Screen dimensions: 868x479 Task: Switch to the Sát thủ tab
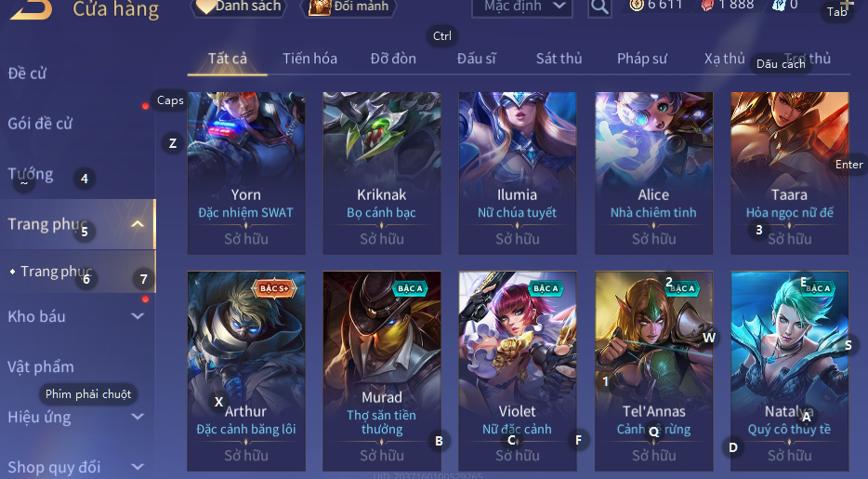pyautogui.click(x=559, y=59)
